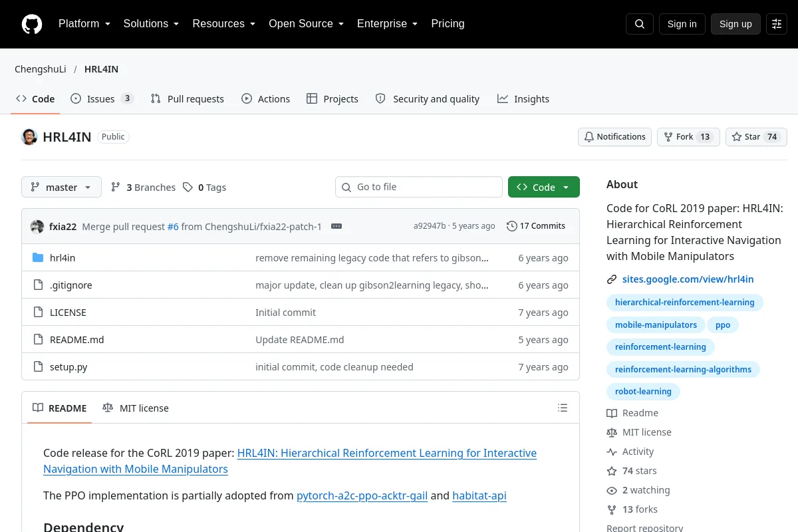
Task: Select mobile-manipulators topic tag
Action: [656, 325]
